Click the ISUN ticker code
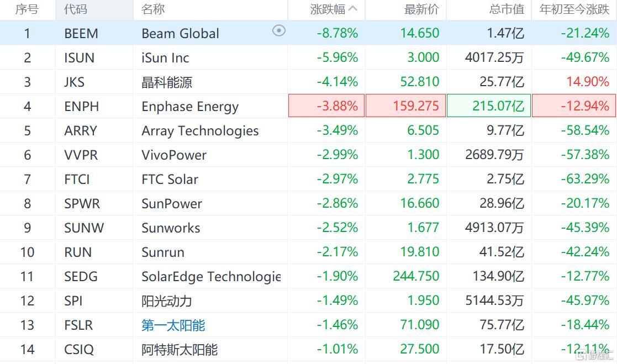 coord(79,58)
